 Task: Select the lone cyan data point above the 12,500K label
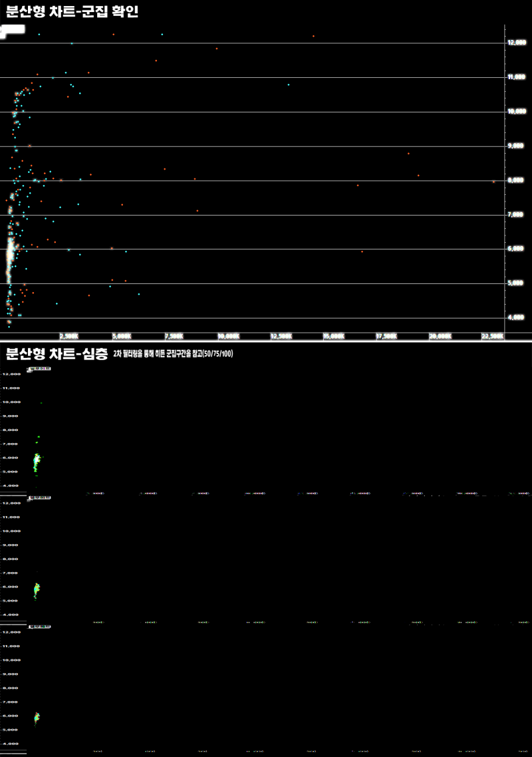(289, 84)
